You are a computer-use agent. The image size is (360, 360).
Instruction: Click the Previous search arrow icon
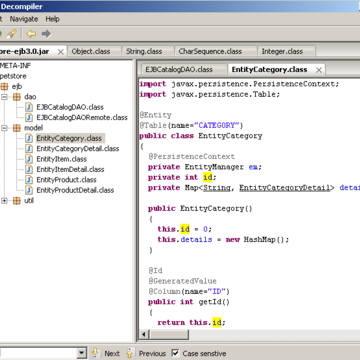(x=130, y=353)
